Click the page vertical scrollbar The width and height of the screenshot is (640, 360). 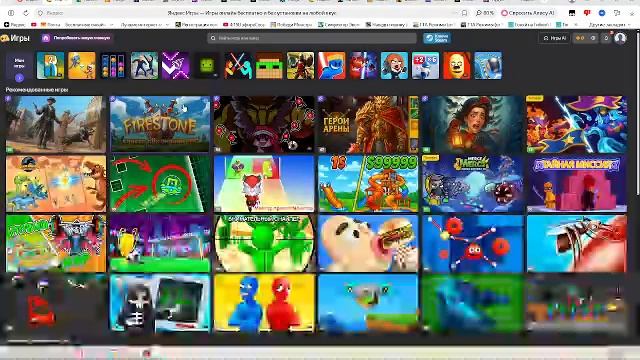click(x=637, y=114)
